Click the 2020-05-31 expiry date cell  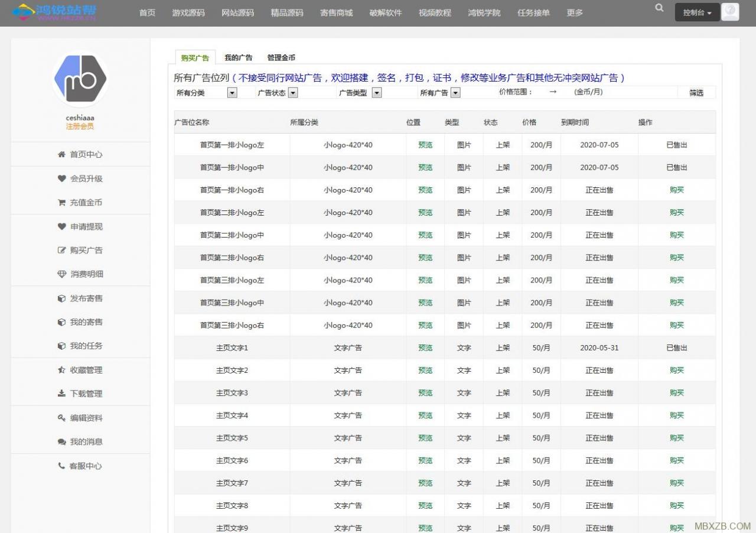coord(599,347)
